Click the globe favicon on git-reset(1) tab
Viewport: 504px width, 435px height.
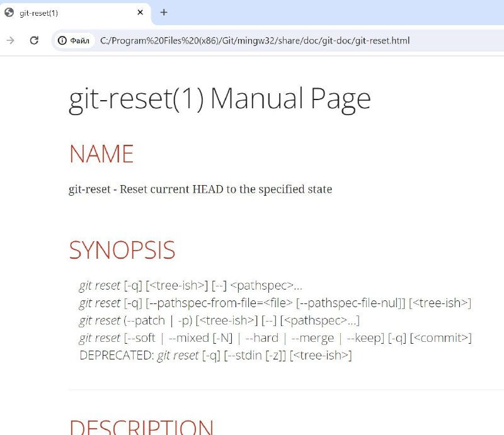pyautogui.click(x=9, y=13)
